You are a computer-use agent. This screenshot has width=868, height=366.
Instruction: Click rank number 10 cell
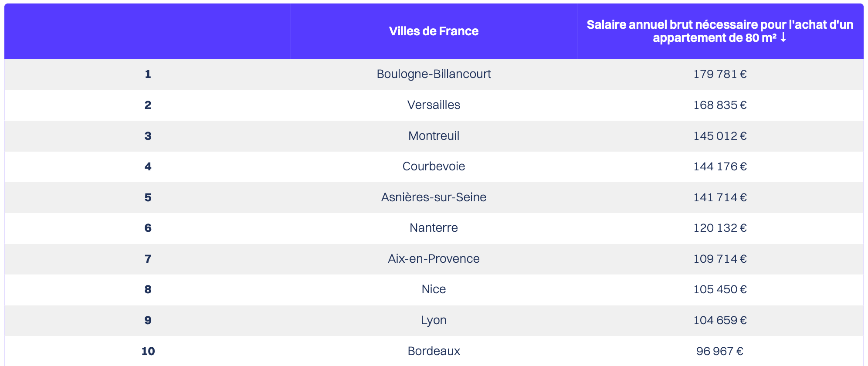(148, 351)
